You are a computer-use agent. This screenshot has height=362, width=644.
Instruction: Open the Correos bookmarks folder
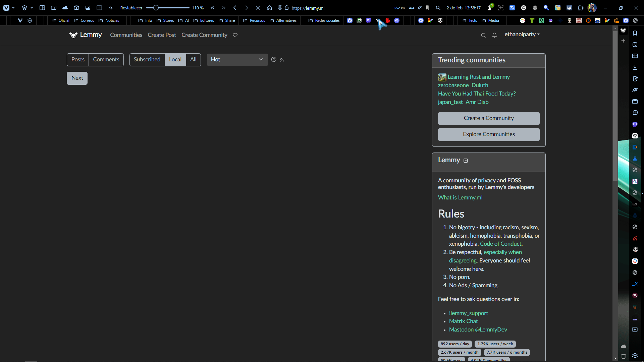click(84, 20)
